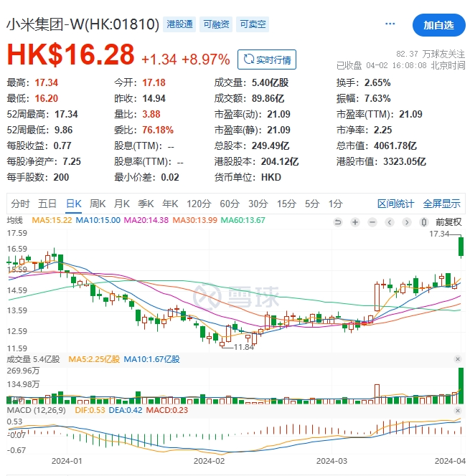Viewport: 470px width, 476px height.
Task: Click the 可融资 tag
Action: coord(216,24)
